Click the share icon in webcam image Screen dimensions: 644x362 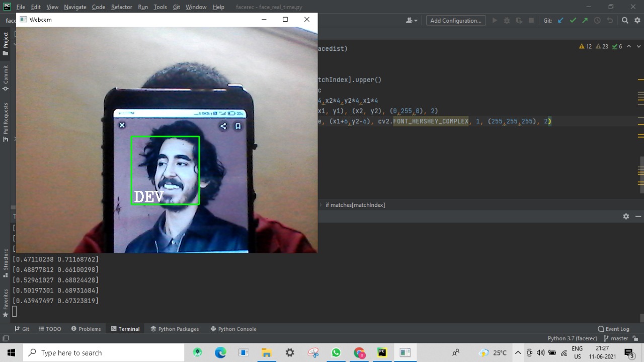[x=223, y=126]
